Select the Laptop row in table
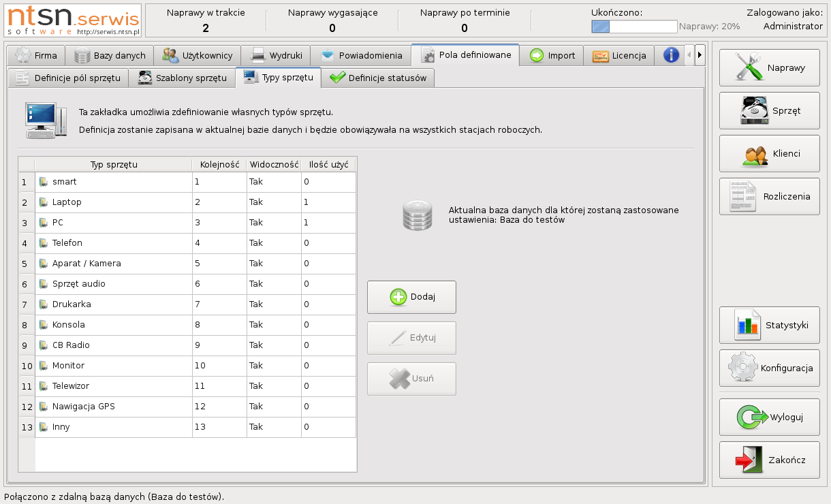The image size is (831, 504). click(114, 202)
